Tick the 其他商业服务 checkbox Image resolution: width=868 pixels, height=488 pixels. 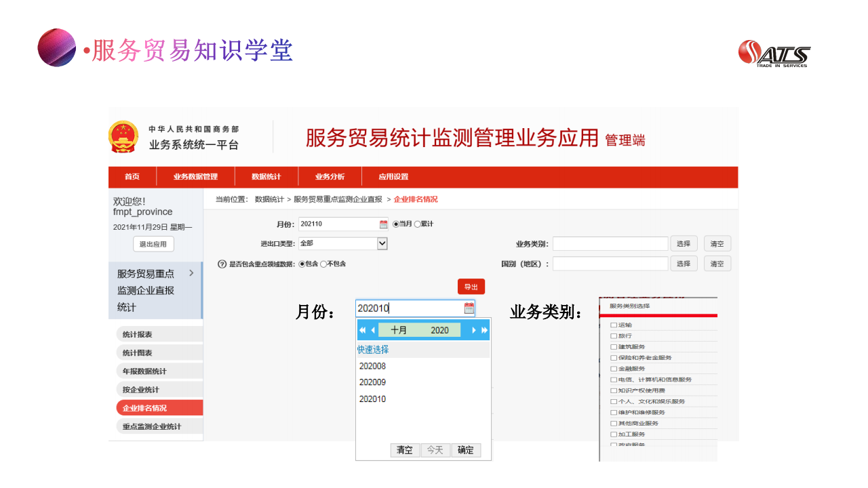614,423
